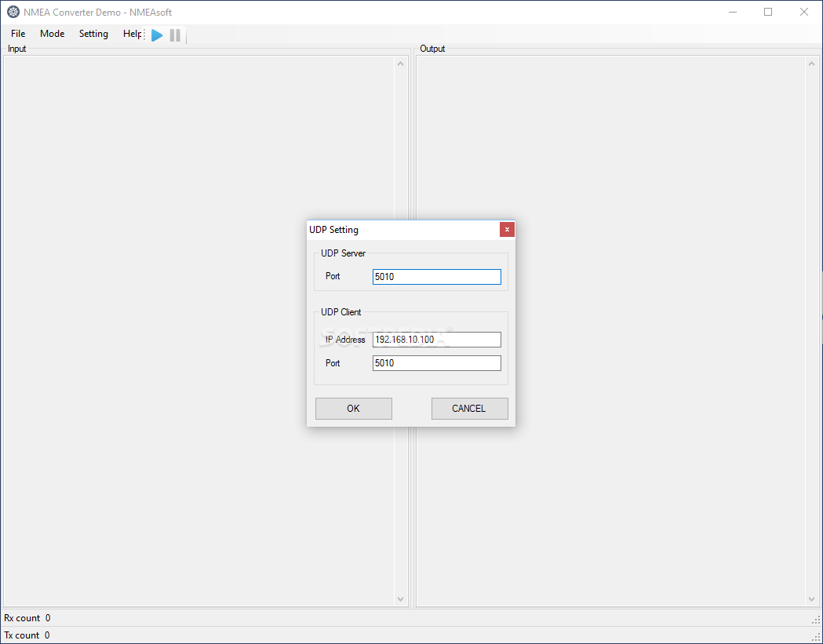Click the Rx count status entry
Screen dimensions: 823x644
tap(27, 618)
